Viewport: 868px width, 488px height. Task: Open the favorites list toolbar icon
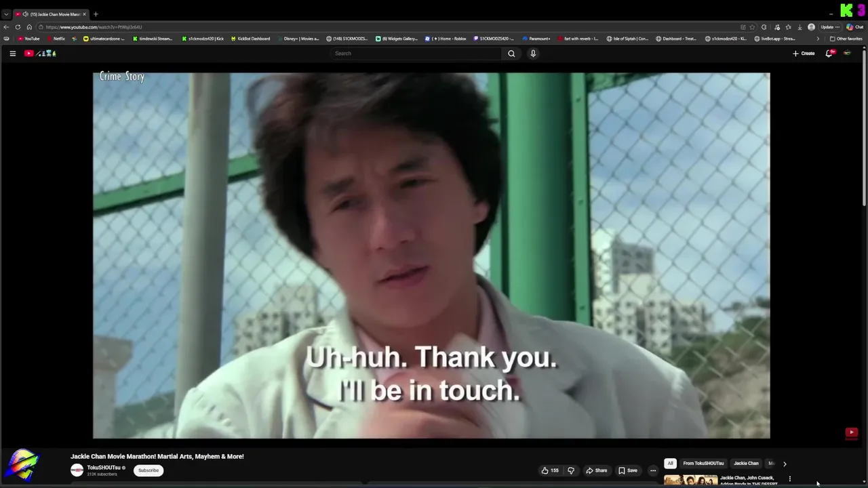click(788, 27)
